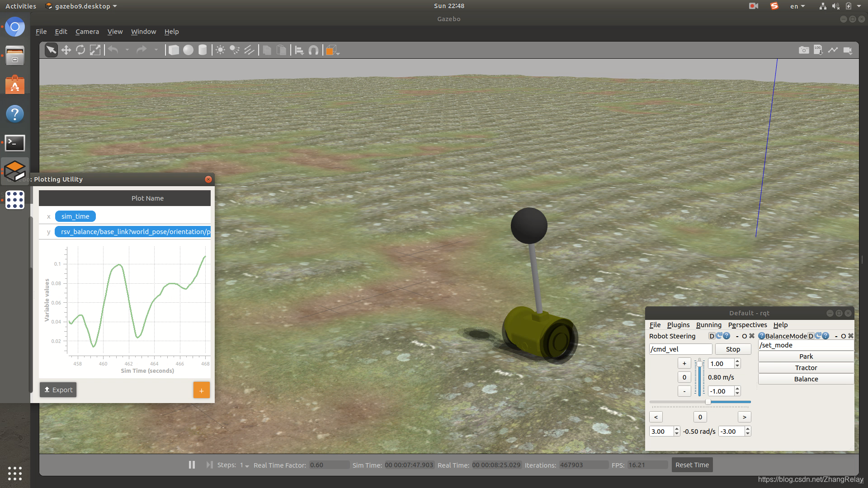Image resolution: width=868 pixels, height=488 pixels.
Task: Set mode to Balance
Action: click(806, 379)
